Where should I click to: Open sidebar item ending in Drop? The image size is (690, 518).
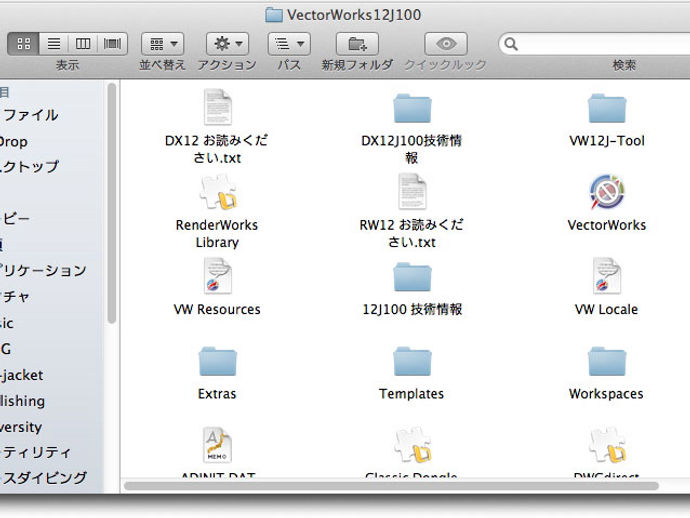14,142
